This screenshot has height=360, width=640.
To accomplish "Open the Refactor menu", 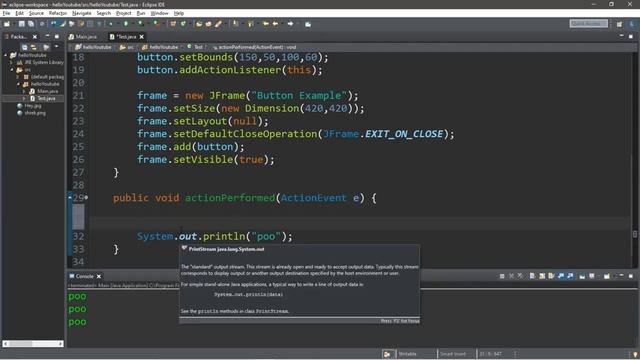I will pos(58,13).
